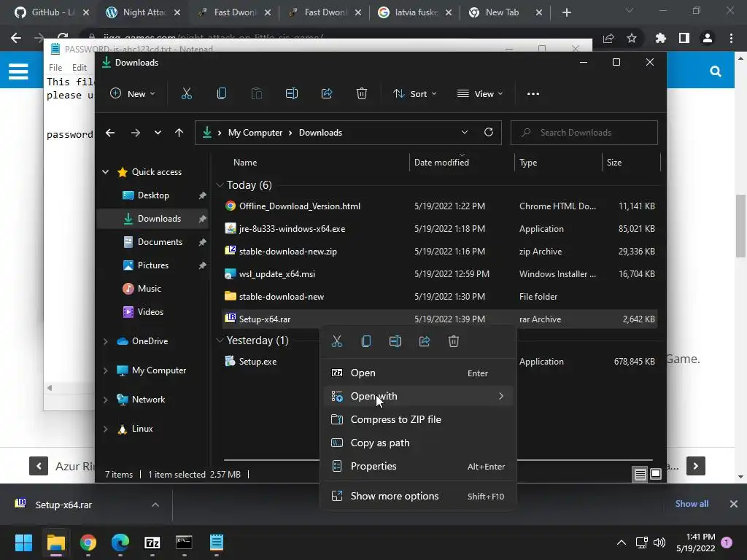Expand Network tree node
The image size is (747, 560).
tap(105, 400)
